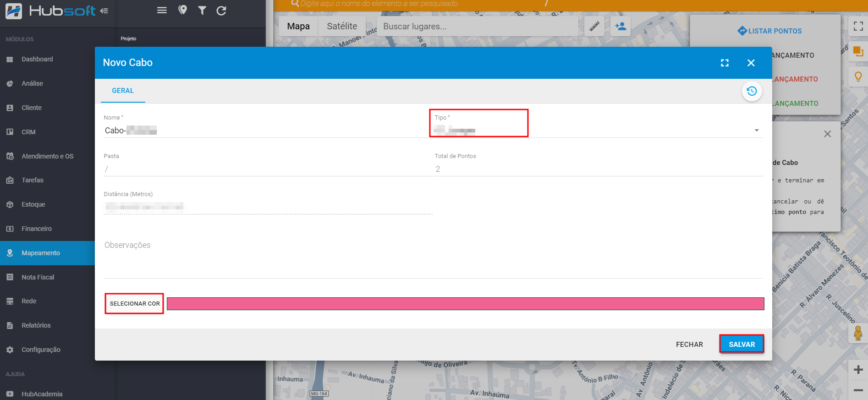Viewport: 868px width, 400px height.
Task: Click the CRM icon in the sidebar
Action: coord(10,132)
